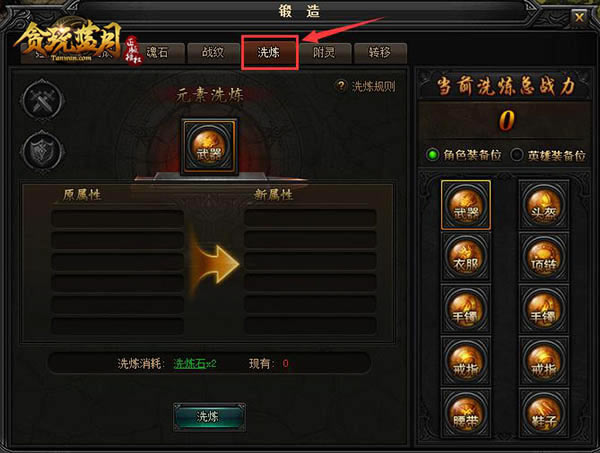Select the 武器 weapon slot in equipment grid
This screenshot has height=453, width=600.
[466, 205]
